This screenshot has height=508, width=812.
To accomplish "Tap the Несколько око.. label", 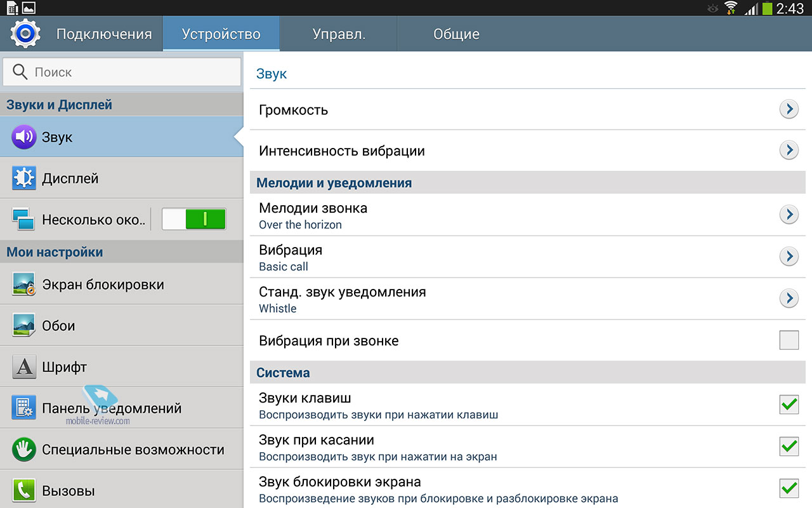I will click(x=93, y=220).
